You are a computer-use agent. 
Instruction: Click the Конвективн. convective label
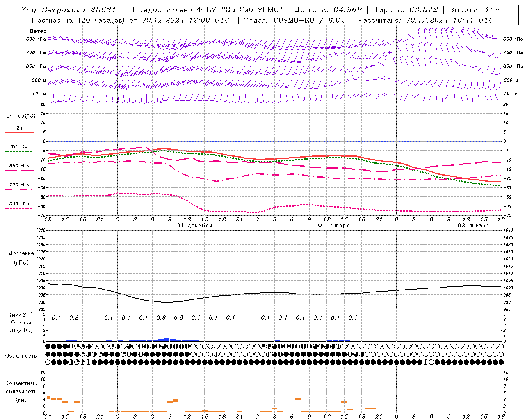coord(21,383)
